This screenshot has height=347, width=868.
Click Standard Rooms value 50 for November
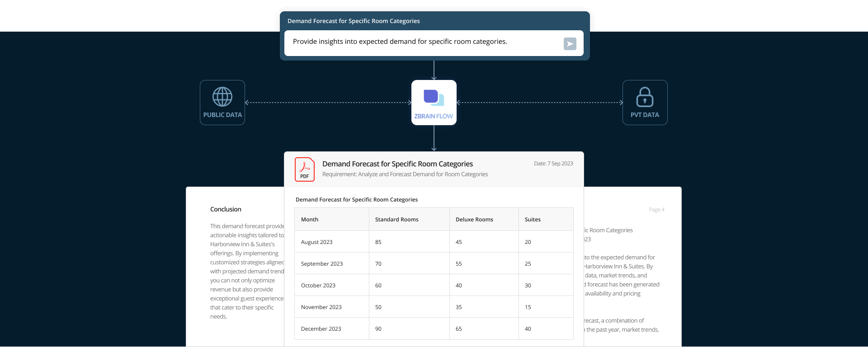pos(378,307)
